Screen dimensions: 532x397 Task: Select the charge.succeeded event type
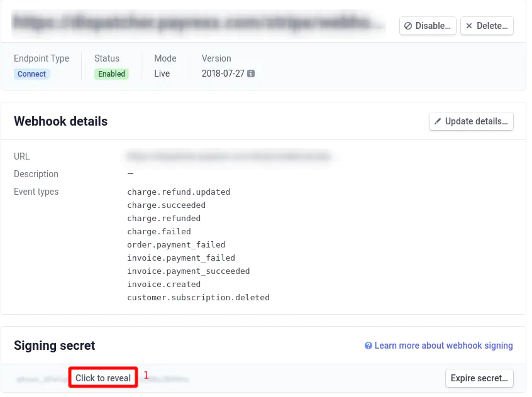pyautogui.click(x=166, y=205)
